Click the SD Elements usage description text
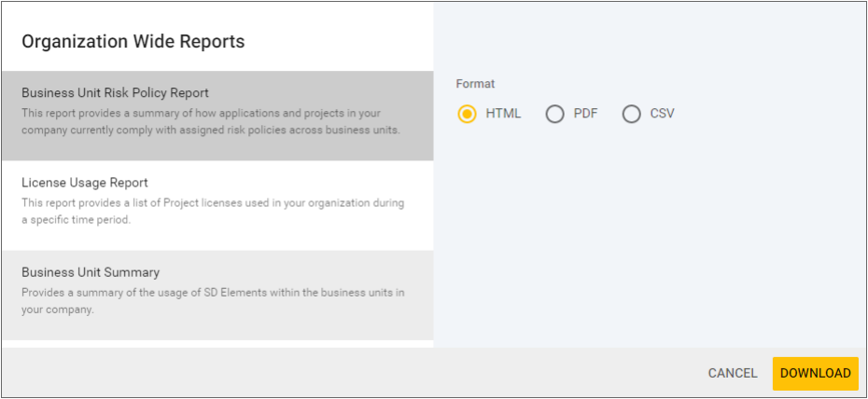 [213, 301]
